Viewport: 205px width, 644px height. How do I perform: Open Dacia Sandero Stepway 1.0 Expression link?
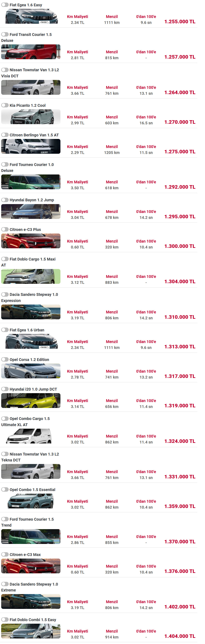pos(30,297)
